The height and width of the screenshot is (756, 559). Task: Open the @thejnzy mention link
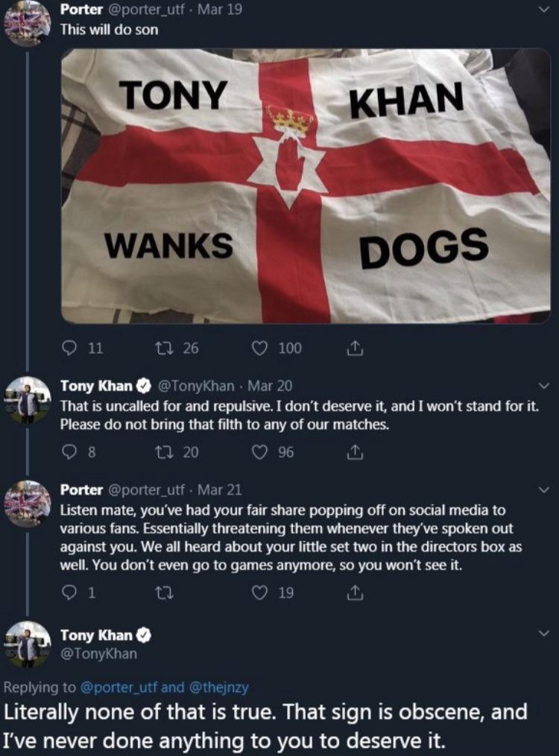click(x=221, y=687)
